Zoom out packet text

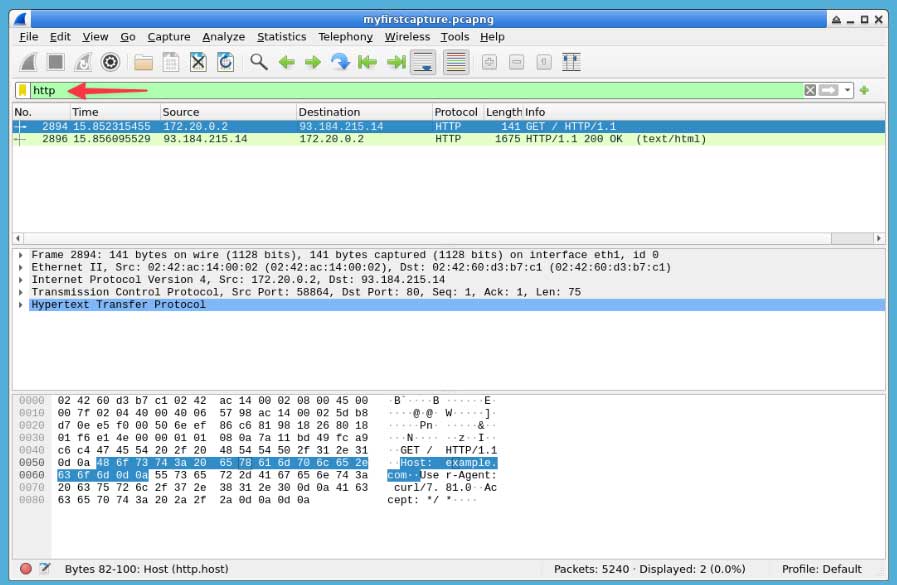pos(517,62)
